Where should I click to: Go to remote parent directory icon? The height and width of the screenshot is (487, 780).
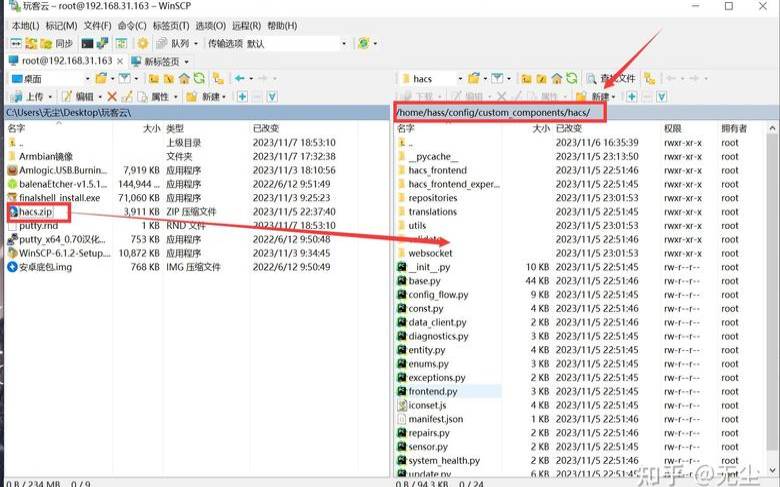(x=526, y=79)
